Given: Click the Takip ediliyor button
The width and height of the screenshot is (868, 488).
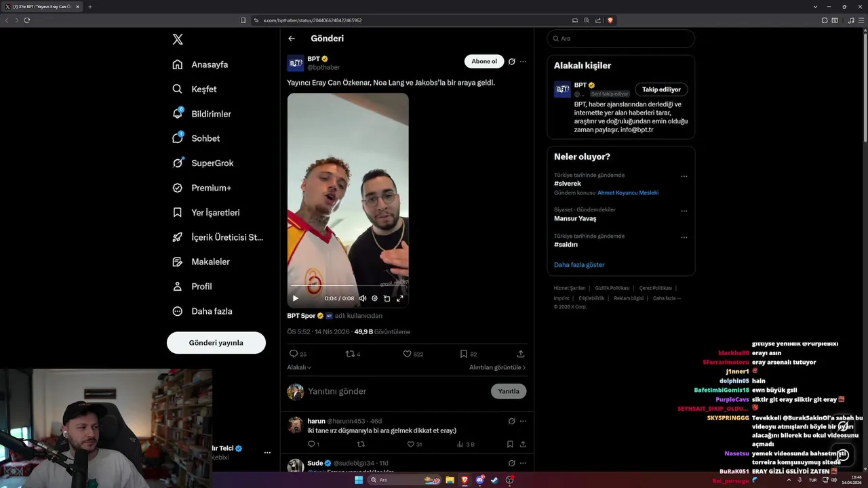Looking at the screenshot, I should pyautogui.click(x=662, y=89).
